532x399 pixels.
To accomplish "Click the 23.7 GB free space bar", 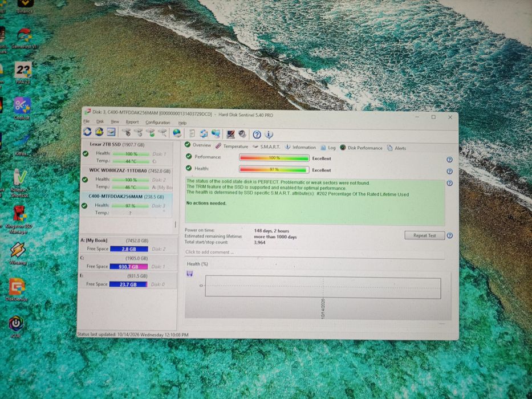I will pyautogui.click(x=128, y=284).
